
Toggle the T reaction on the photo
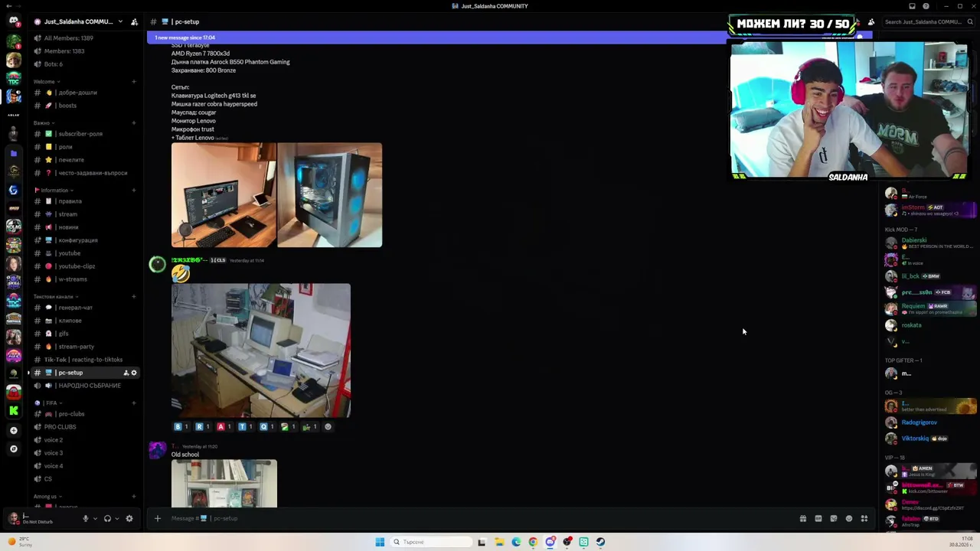[x=246, y=427]
